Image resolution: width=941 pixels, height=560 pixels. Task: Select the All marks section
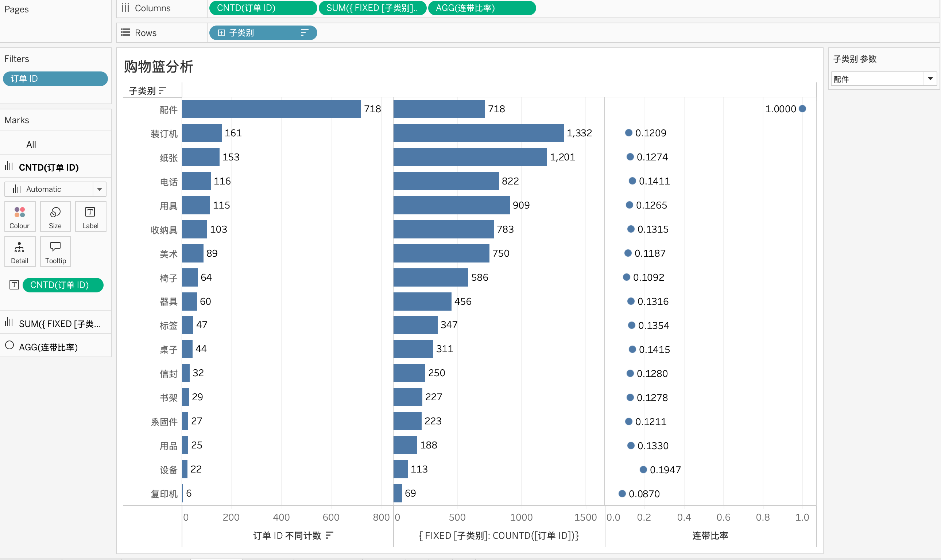(x=31, y=144)
